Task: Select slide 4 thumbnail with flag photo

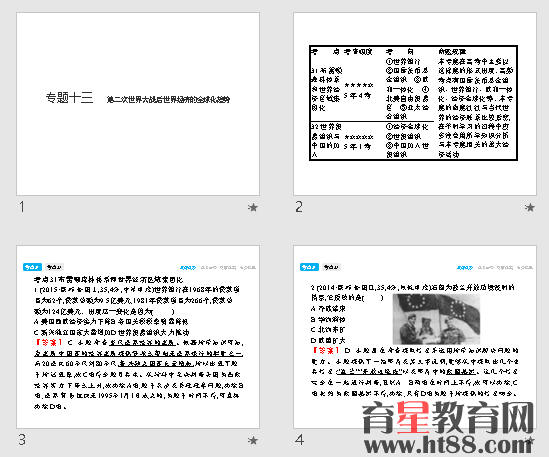Action: click(415, 337)
